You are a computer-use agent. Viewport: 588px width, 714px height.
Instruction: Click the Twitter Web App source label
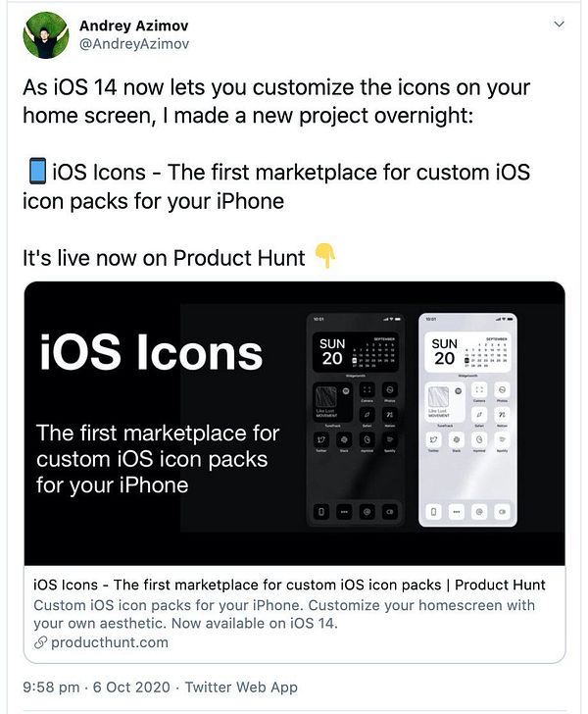point(241,687)
